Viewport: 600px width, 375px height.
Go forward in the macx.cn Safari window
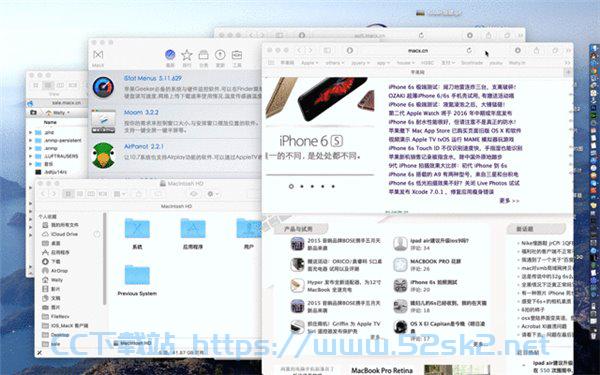point(310,50)
